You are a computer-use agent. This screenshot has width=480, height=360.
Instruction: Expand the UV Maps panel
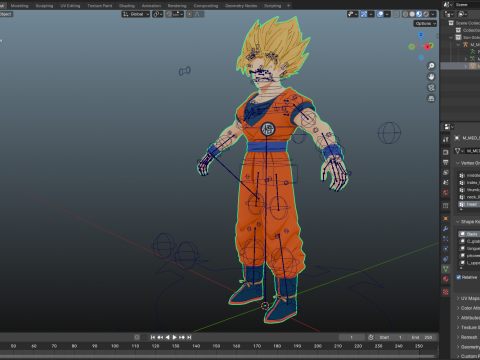(x=468, y=298)
